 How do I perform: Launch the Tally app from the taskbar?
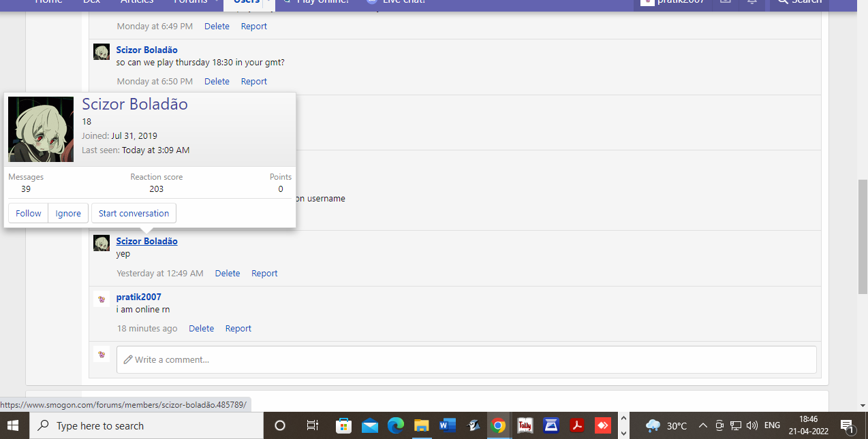(525, 425)
